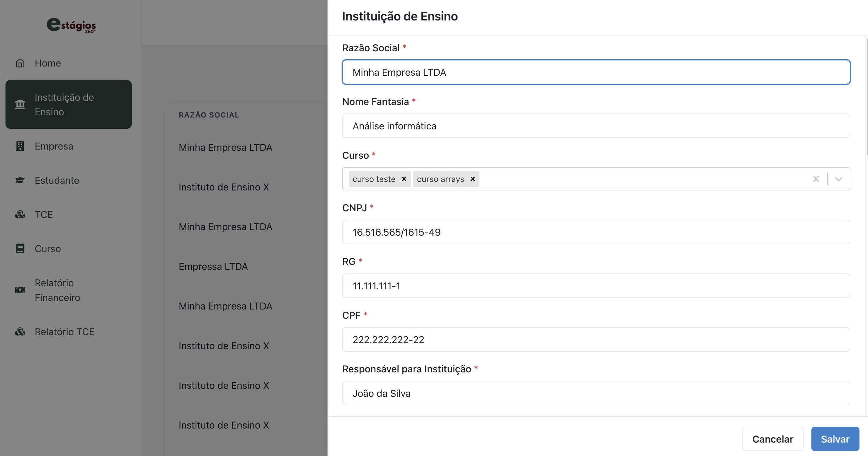This screenshot has width=868, height=456.
Task: Expand the Curso dropdown chevron
Action: [x=839, y=179]
